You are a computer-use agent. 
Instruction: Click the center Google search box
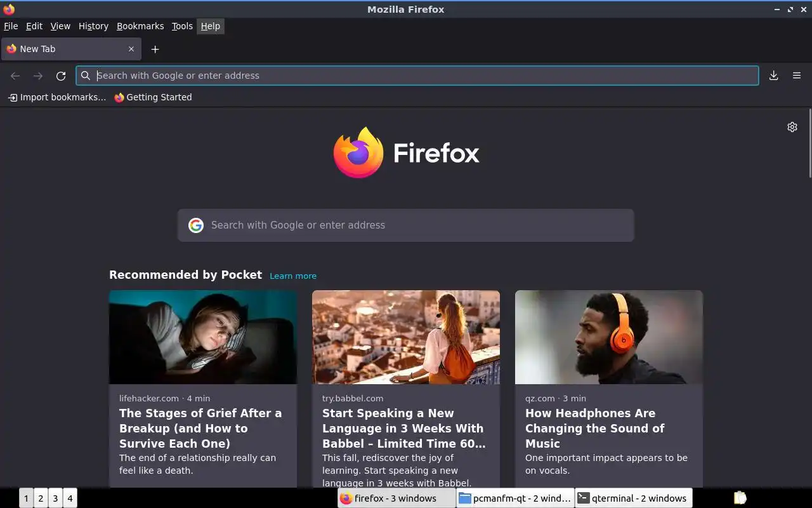click(x=406, y=225)
